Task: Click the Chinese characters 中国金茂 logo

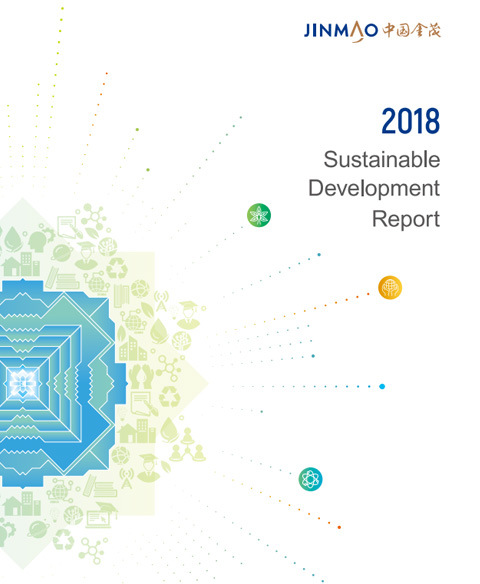Action: pos(411,30)
